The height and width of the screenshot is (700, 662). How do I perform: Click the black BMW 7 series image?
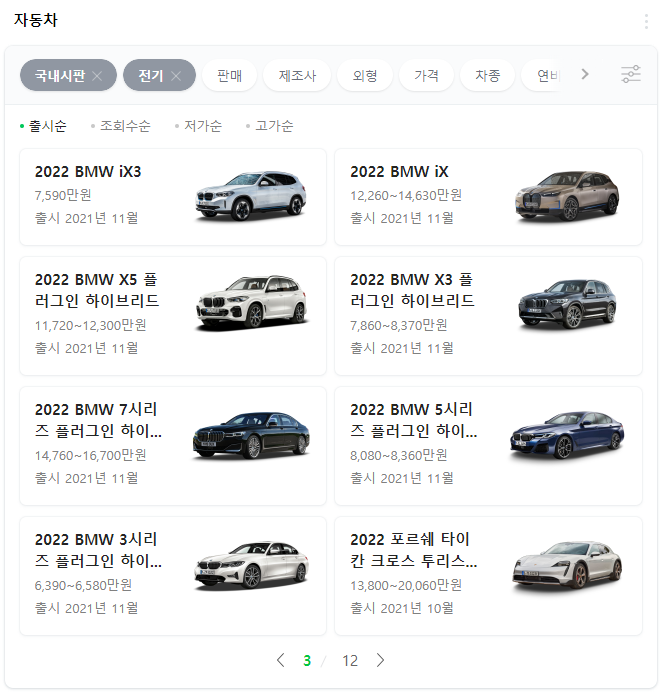click(x=251, y=435)
